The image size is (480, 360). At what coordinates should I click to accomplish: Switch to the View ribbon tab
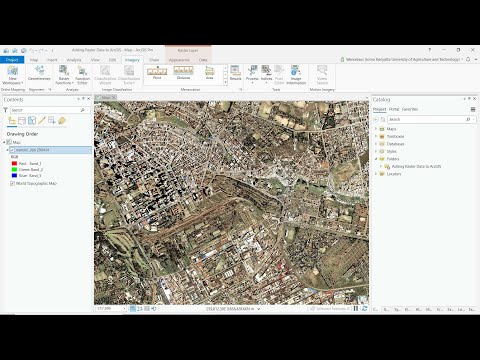[95, 60]
